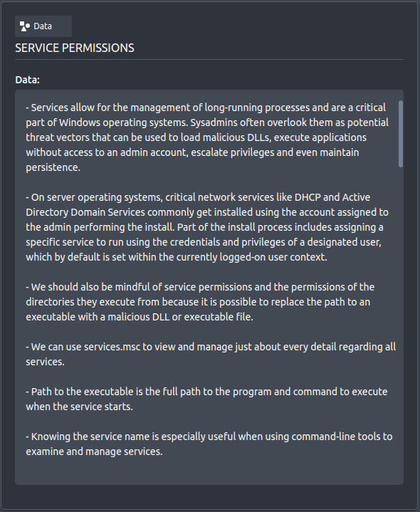Click the 'Path to the executable' paragraph
Viewport: 420px width, 512px height.
[x=206, y=399]
